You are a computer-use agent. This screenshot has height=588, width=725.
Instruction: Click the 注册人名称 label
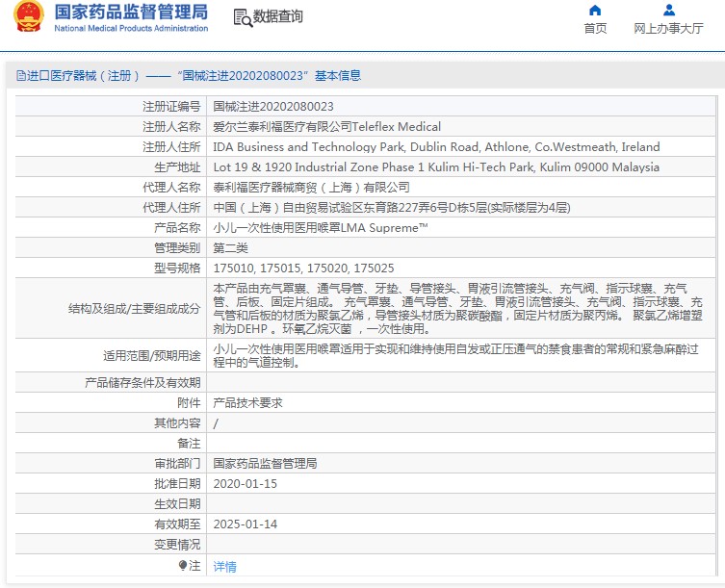(x=171, y=127)
